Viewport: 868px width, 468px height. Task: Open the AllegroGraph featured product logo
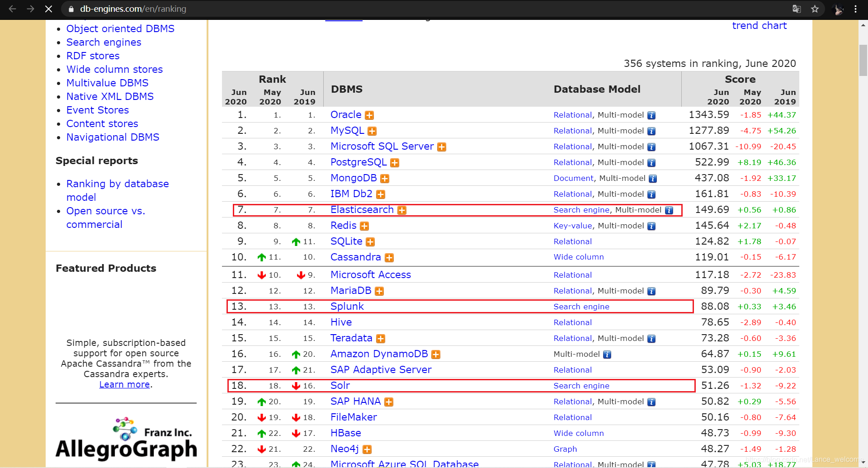click(126, 439)
